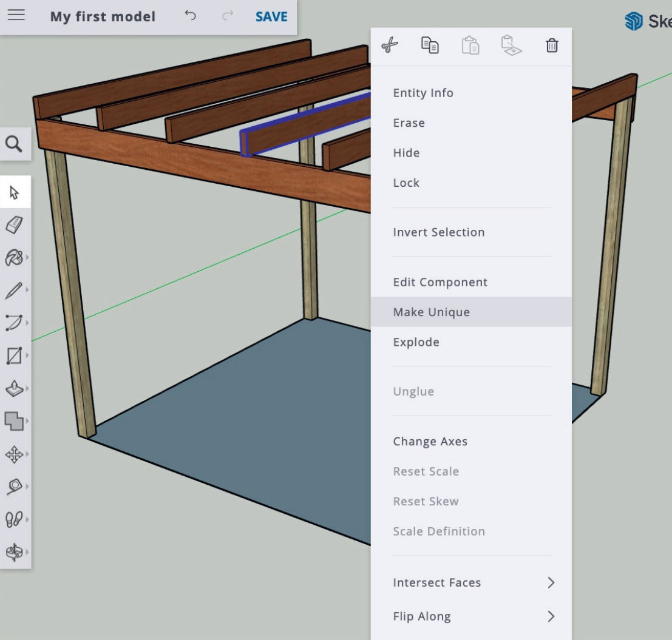Save the model with SAVE button

click(271, 16)
